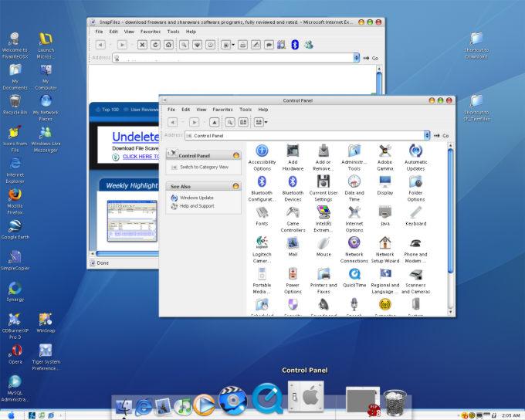Open Automatic Updates applet
Image resolution: width=525 pixels, height=420 pixels.
click(x=416, y=157)
